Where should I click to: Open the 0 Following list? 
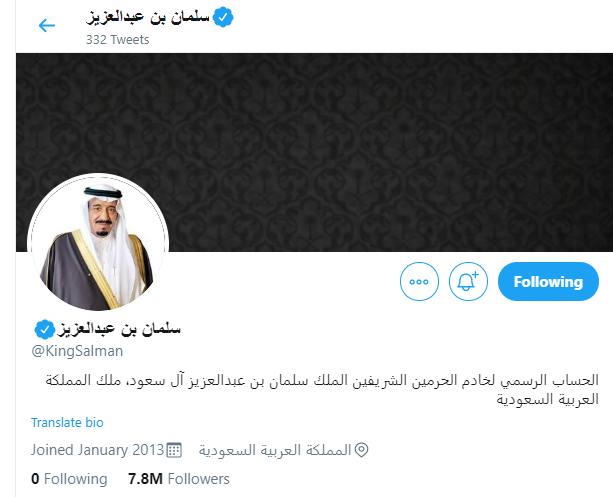click(69, 479)
